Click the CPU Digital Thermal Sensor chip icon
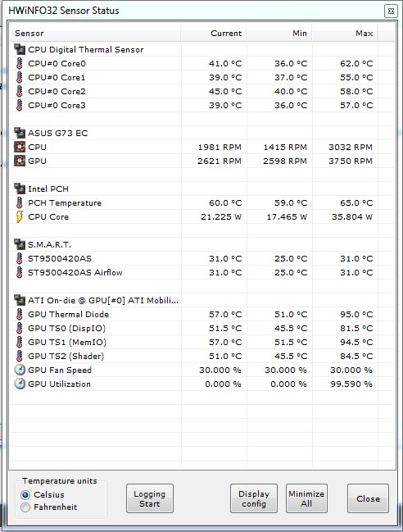Image resolution: width=403 pixels, height=532 pixels. click(x=20, y=49)
